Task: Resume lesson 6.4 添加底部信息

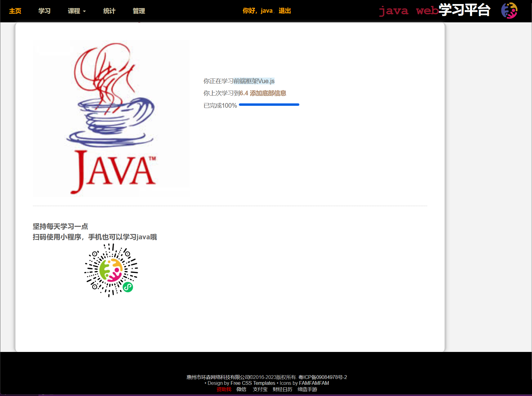Action: tap(263, 93)
